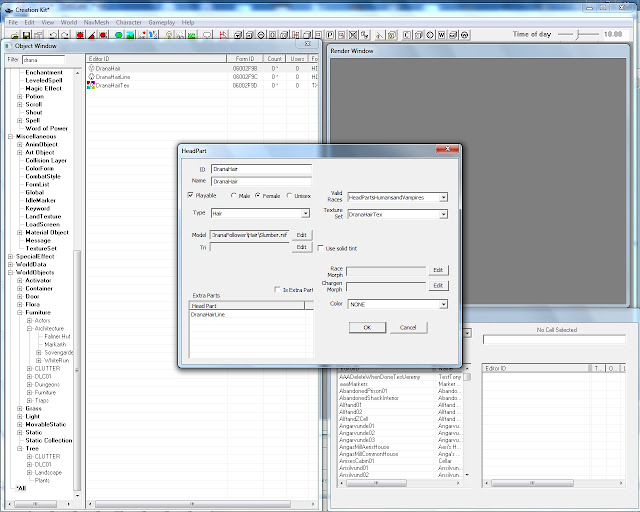Viewport: 640px width, 512px height.
Task: Open the Texture Set dropdown
Action: click(443, 214)
